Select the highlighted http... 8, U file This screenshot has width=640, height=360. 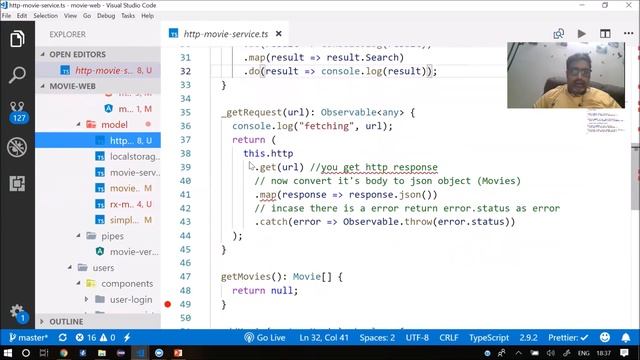coord(98,140)
